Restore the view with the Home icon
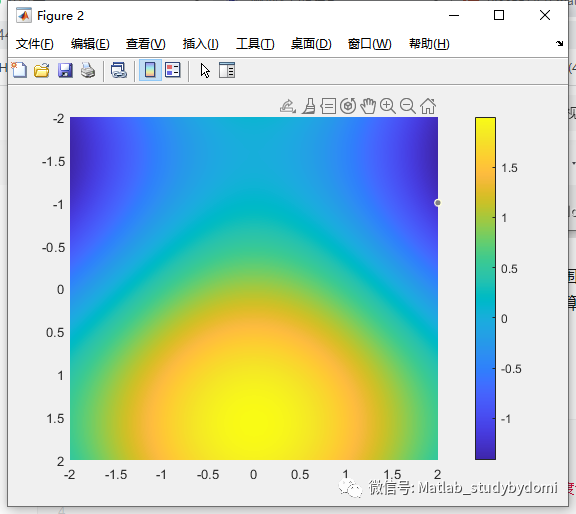The image size is (576, 514). [x=428, y=106]
